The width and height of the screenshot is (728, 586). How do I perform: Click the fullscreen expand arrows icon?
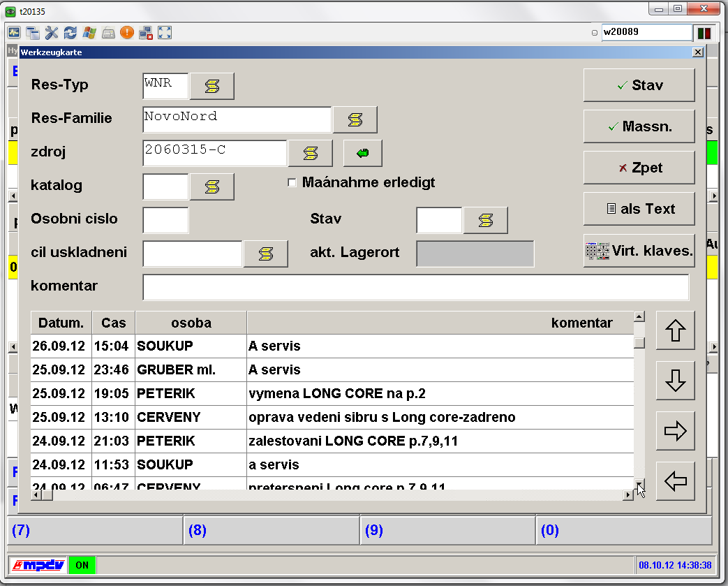coord(165,33)
